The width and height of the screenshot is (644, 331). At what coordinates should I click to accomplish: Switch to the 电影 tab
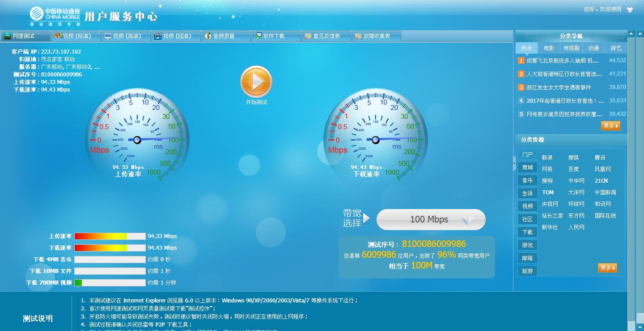[x=549, y=48]
